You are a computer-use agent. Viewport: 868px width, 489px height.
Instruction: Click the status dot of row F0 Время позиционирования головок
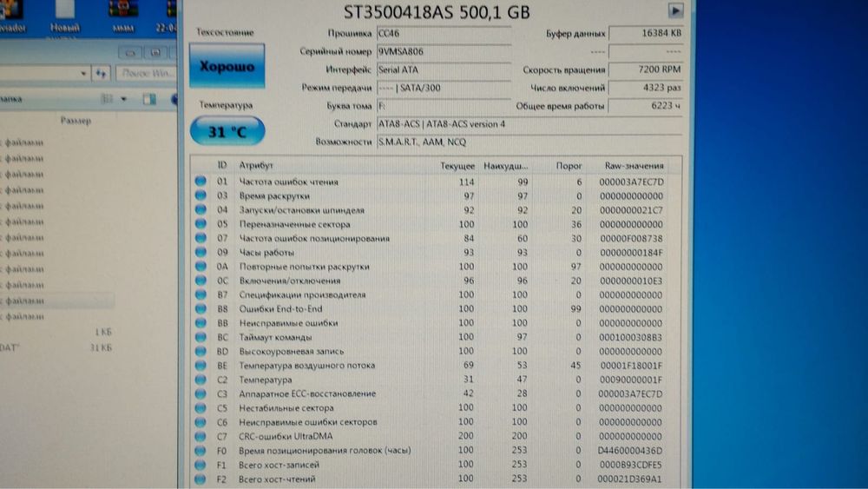201,450
